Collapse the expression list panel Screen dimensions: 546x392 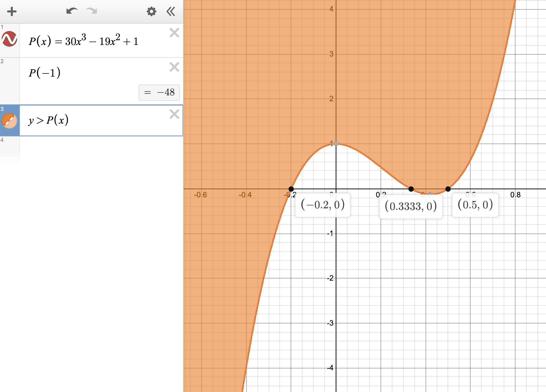click(171, 12)
